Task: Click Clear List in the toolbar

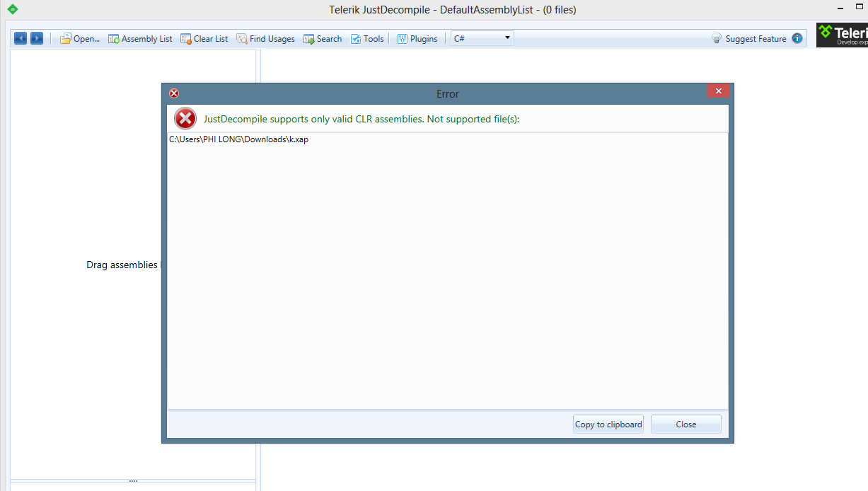Action: pyautogui.click(x=204, y=39)
